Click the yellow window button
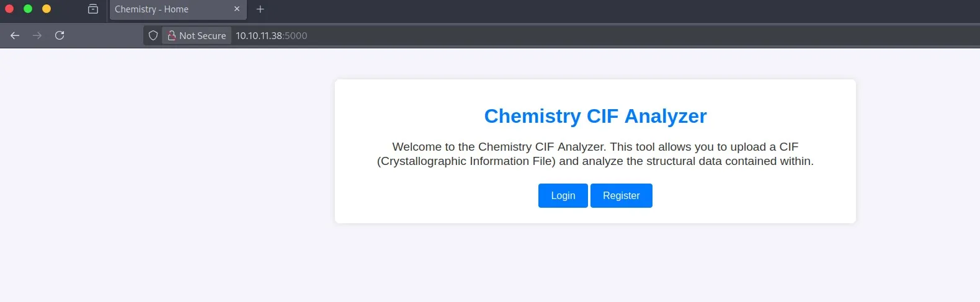The image size is (980, 302). coord(47,9)
